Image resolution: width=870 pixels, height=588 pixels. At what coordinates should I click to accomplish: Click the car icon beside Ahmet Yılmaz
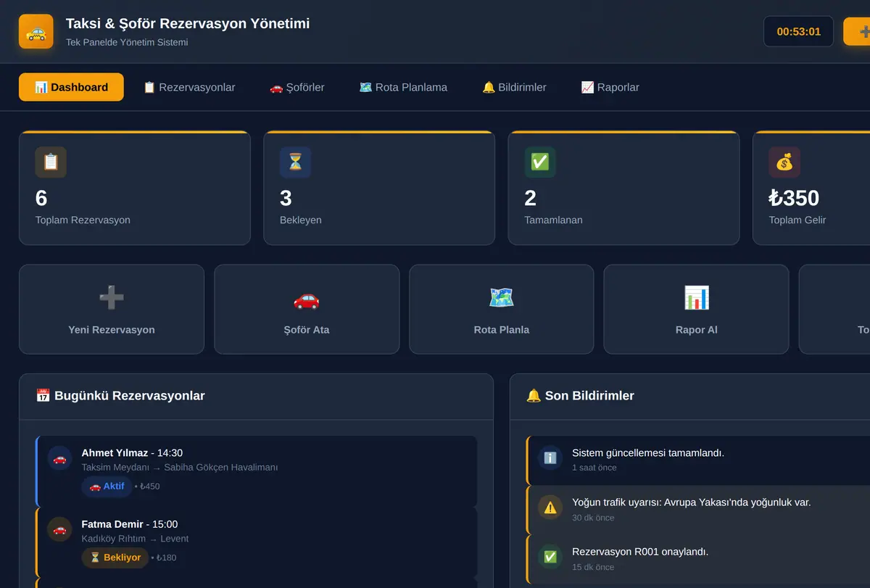point(59,458)
